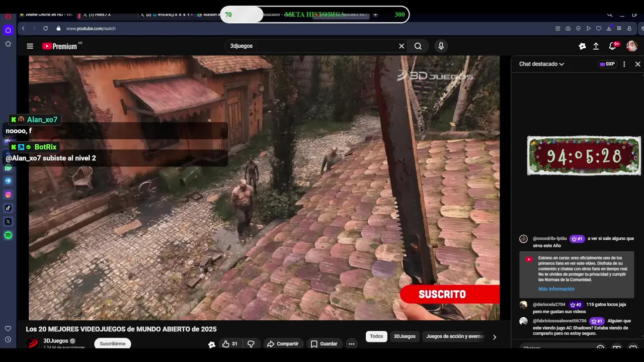Run search with magnifier button
Screen dimensions: 644x362
pos(418,46)
